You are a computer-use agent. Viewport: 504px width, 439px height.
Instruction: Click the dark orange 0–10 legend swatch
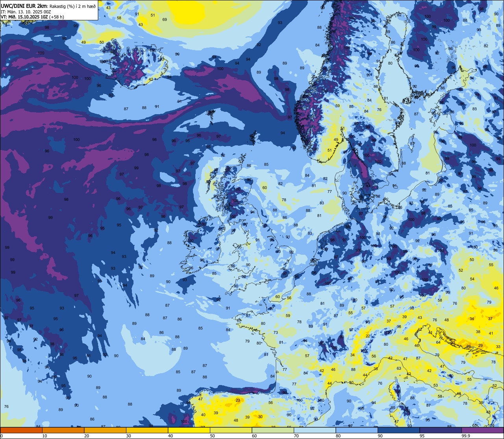21,430
